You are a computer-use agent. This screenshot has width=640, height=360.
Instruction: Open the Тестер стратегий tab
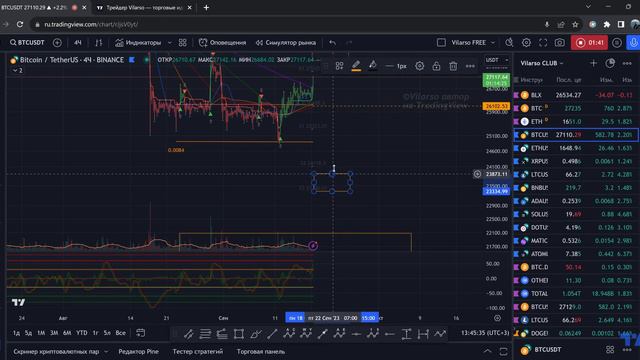[x=198, y=351]
